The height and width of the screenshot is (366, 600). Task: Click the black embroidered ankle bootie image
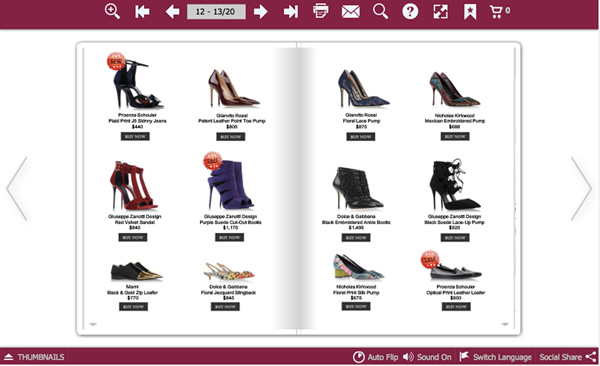pyautogui.click(x=357, y=188)
